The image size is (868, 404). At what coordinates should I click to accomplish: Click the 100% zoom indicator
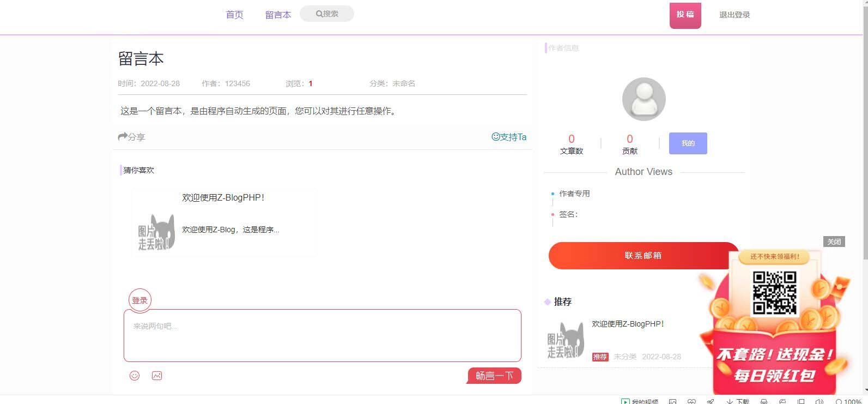pos(848,401)
